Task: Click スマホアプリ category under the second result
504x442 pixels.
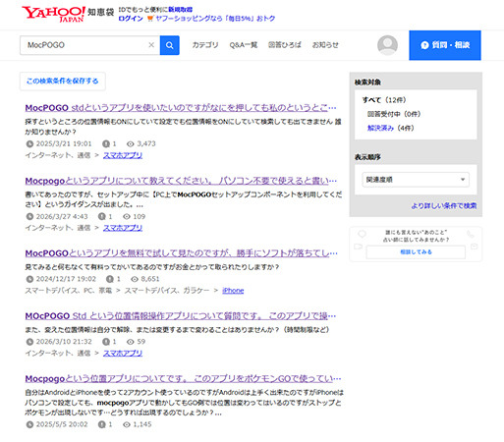Action: point(123,228)
